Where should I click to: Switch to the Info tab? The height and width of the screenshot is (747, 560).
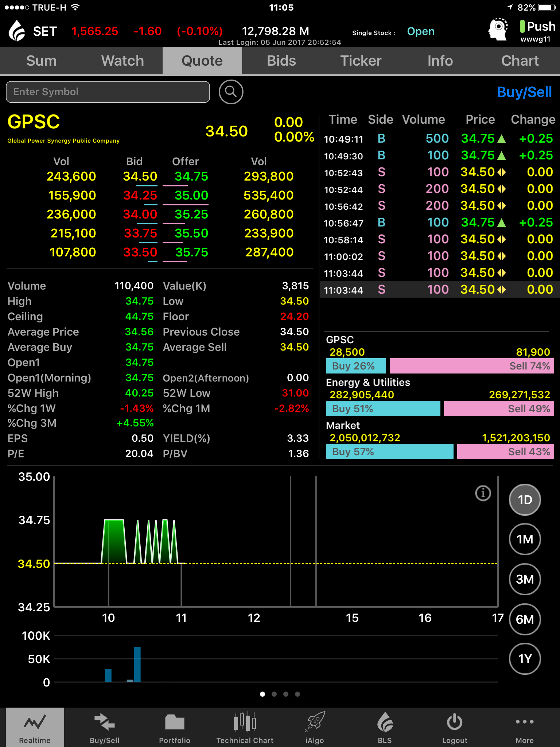tap(440, 61)
